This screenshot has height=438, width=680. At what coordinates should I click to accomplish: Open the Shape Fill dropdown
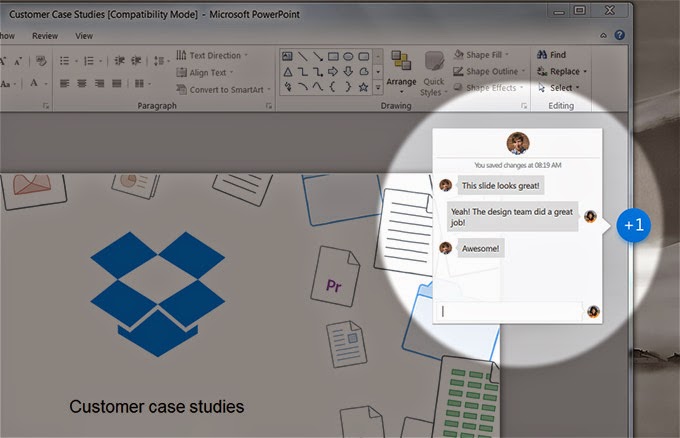point(481,55)
